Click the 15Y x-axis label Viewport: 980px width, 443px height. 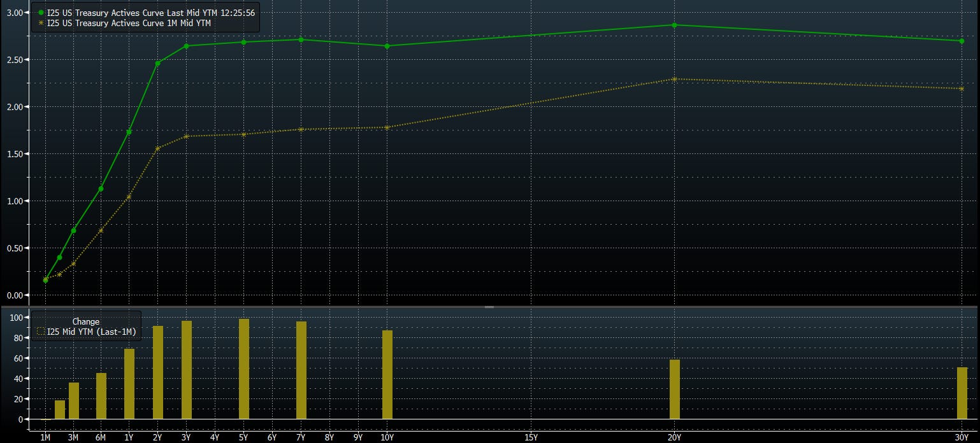531,437
